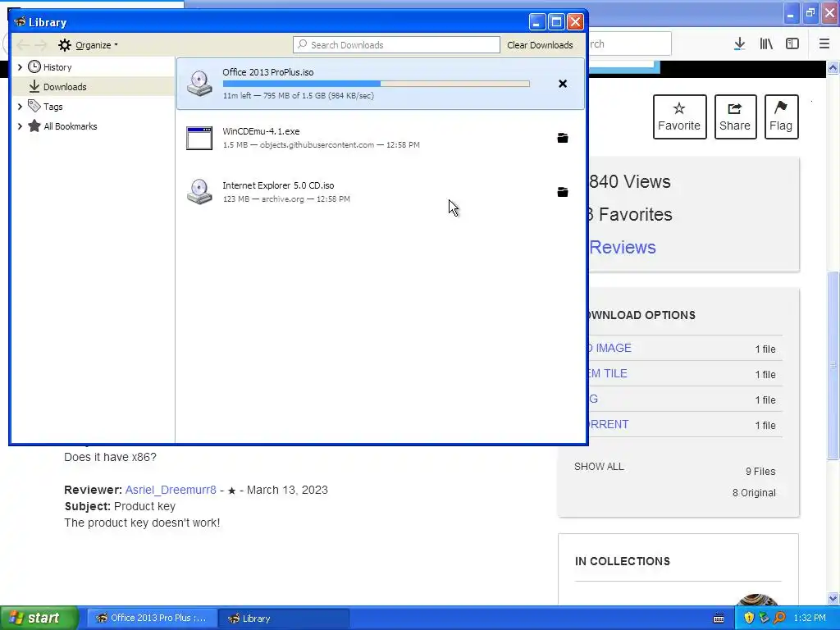Viewport: 840px width, 630px height.
Task: Click the browser search box behind Library
Action: 629,44
